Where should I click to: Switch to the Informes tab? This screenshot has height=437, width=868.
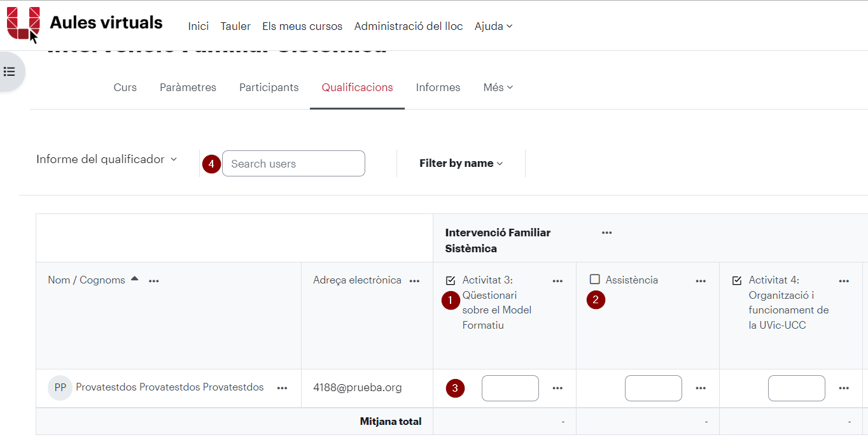[x=438, y=87]
